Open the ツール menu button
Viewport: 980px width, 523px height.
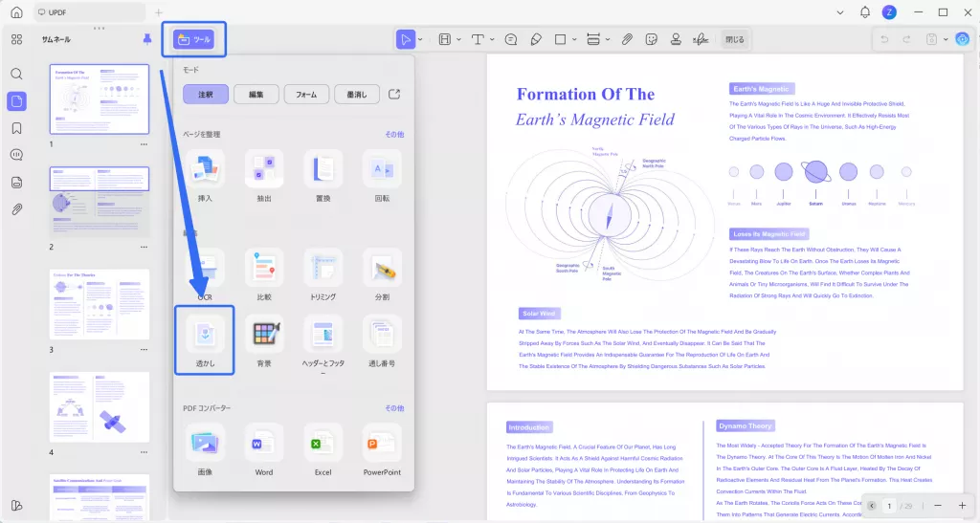[x=193, y=39]
